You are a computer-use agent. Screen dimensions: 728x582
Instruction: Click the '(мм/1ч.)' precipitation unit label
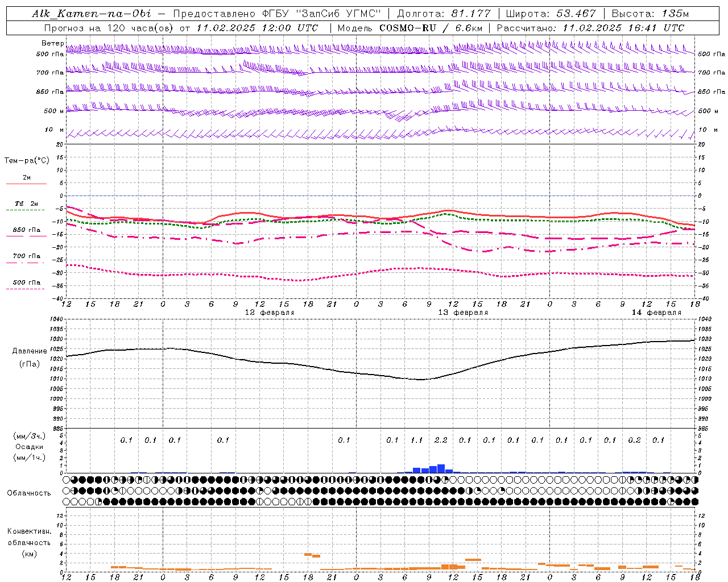30,458
